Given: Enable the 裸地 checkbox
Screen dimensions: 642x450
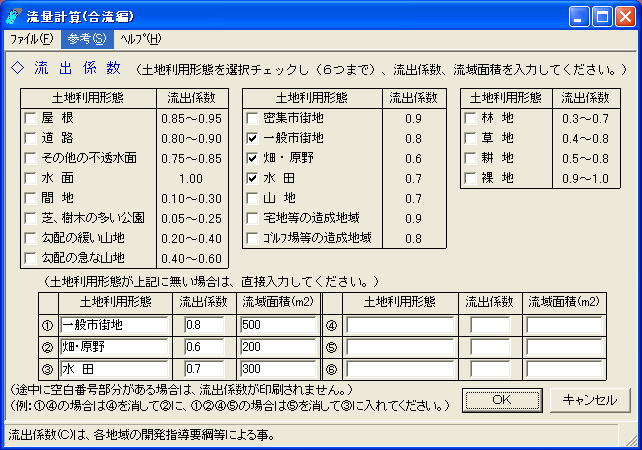Looking at the screenshot, I should coord(473,178).
